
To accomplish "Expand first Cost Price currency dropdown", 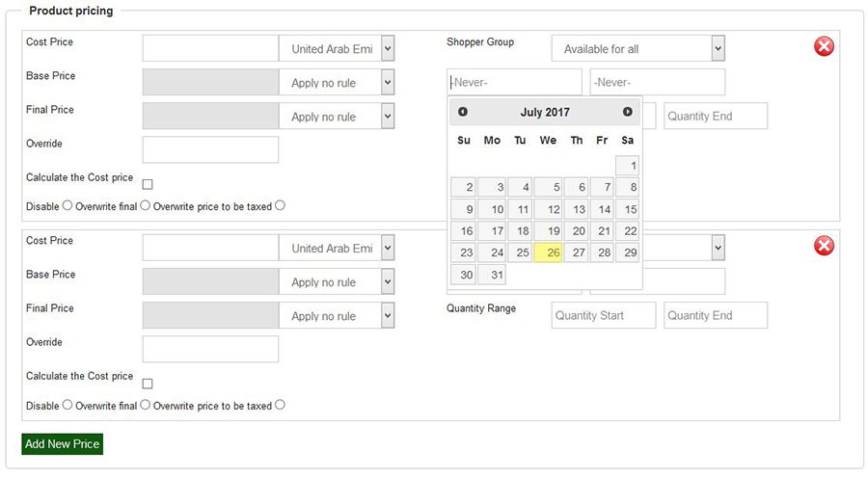I will [x=337, y=48].
